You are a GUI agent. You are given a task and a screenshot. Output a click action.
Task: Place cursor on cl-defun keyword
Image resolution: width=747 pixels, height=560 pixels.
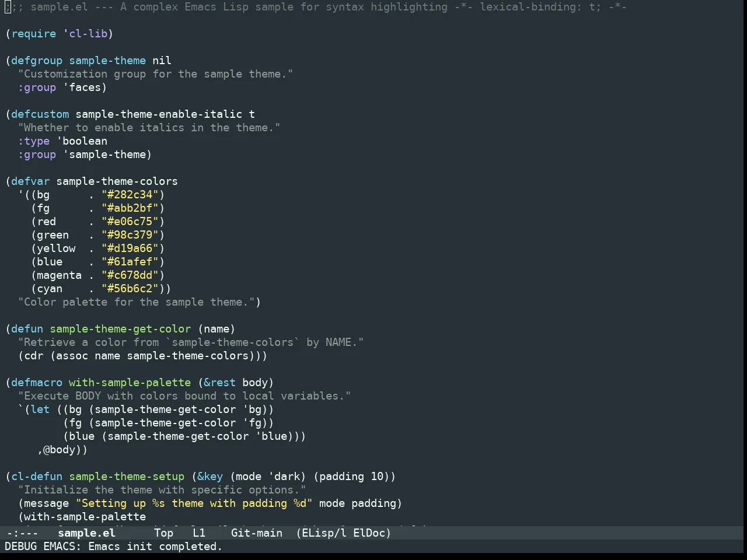coord(37,477)
